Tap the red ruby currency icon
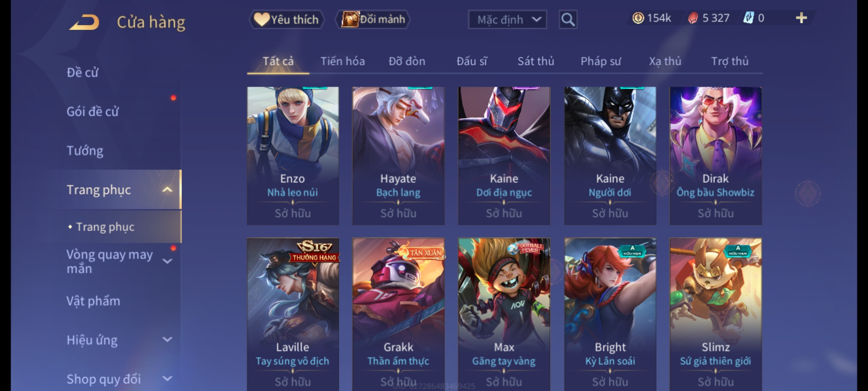Screen dimensions: 868x391 [693, 18]
